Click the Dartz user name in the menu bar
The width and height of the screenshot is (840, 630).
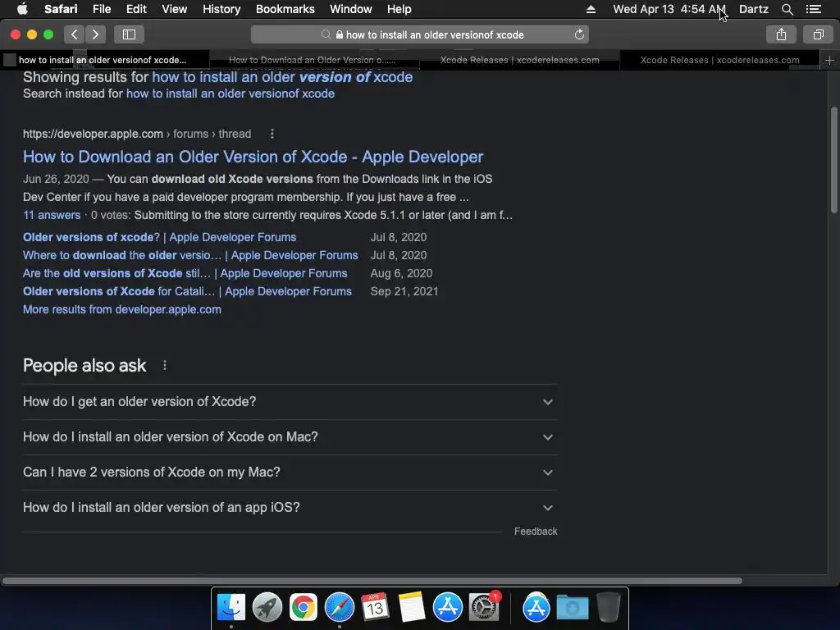(x=753, y=9)
